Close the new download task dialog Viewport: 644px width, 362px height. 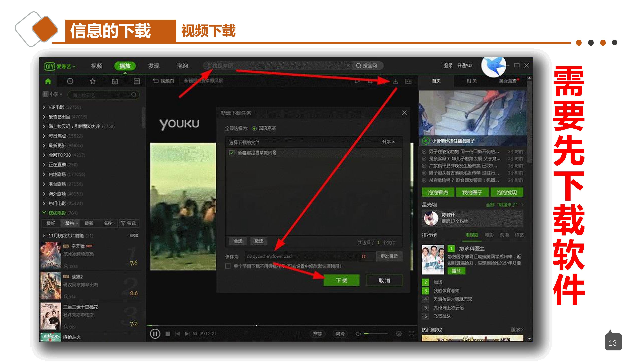click(x=404, y=113)
